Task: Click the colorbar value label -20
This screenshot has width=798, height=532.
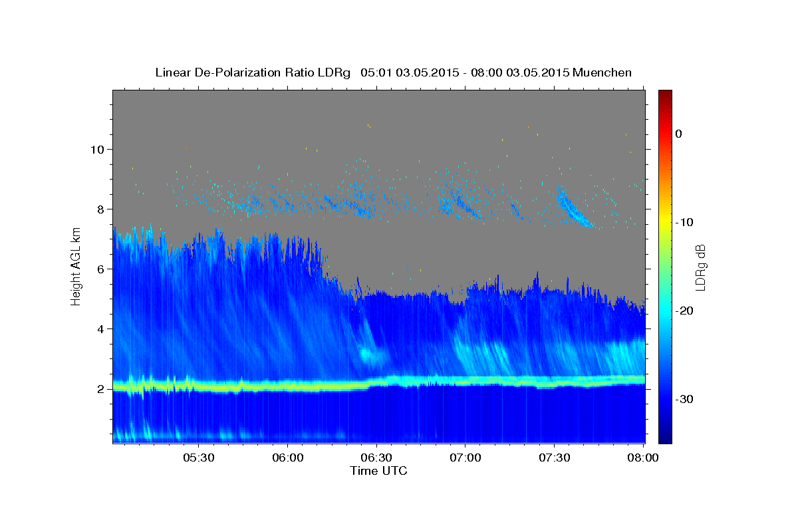Action: tap(684, 311)
